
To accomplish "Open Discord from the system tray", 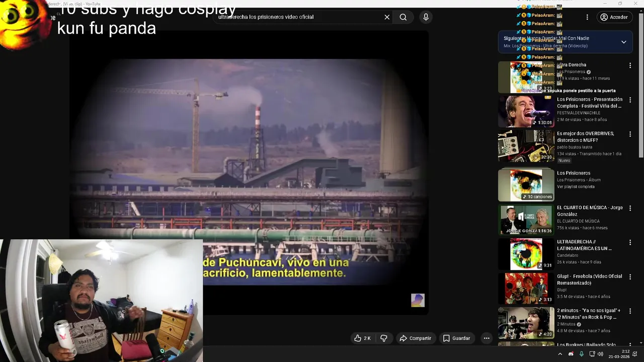I will (x=571, y=354).
